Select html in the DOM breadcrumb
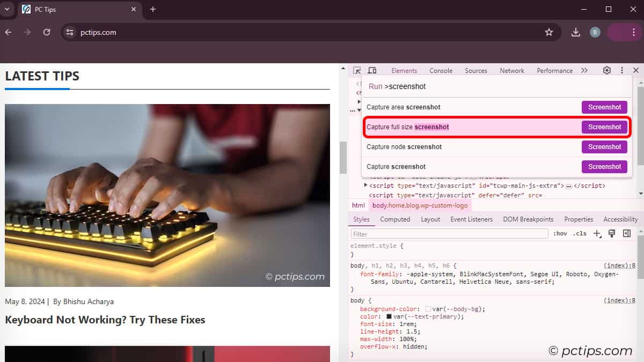 click(358, 205)
